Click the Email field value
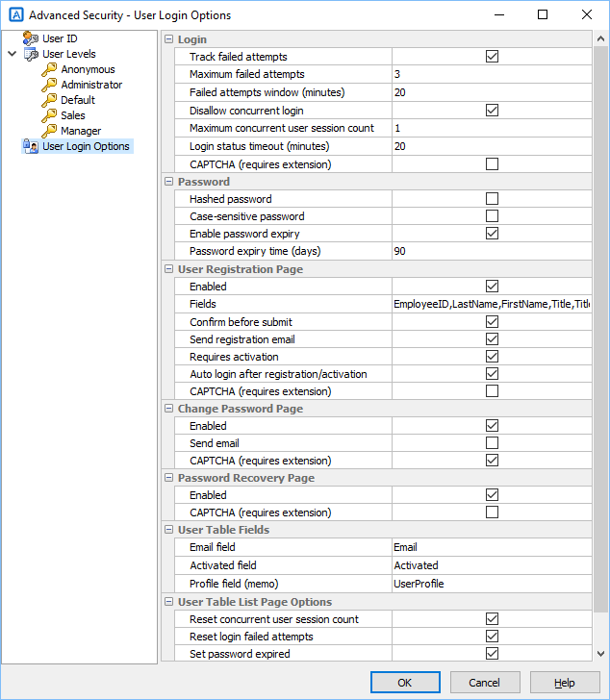The height and width of the screenshot is (700, 610). (x=492, y=547)
